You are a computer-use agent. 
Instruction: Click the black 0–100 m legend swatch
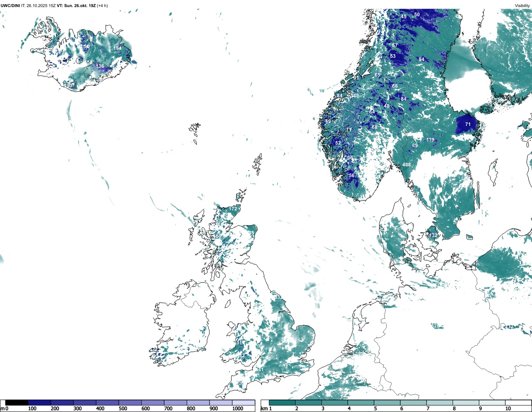coord(17,402)
